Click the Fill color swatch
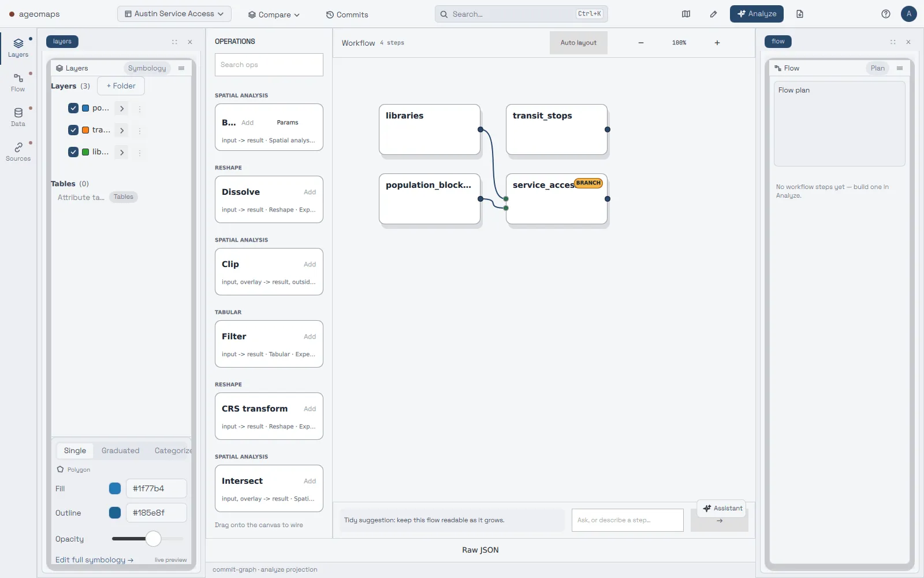The height and width of the screenshot is (578, 924). click(x=115, y=488)
